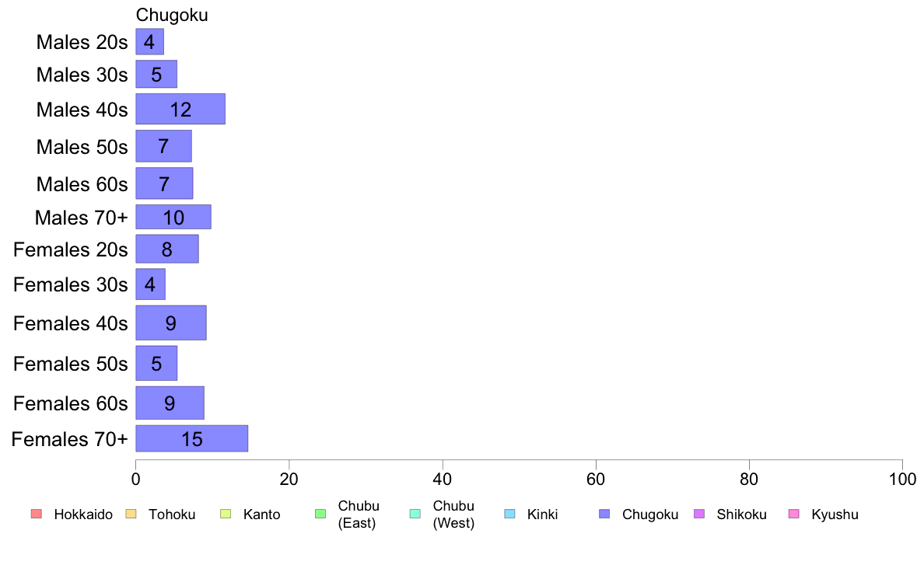This screenshot has height=572, width=924.
Task: Click the Kinki light blue swatch
Action: click(509, 514)
